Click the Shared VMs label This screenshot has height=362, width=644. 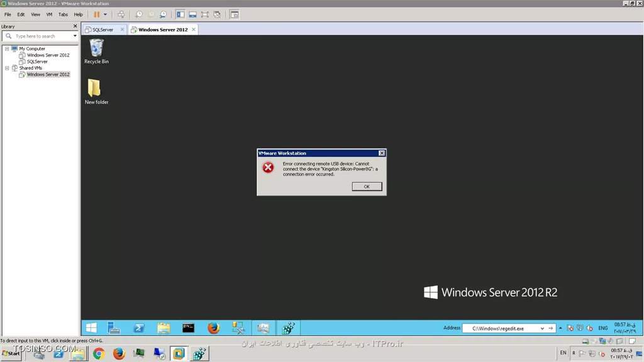tap(30, 68)
